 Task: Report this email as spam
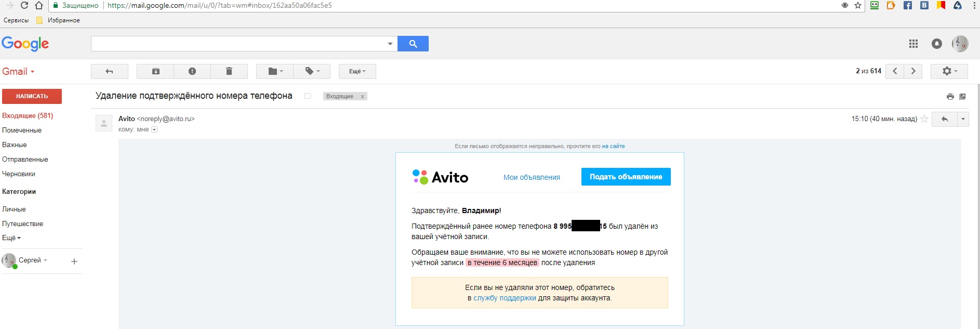coord(192,71)
